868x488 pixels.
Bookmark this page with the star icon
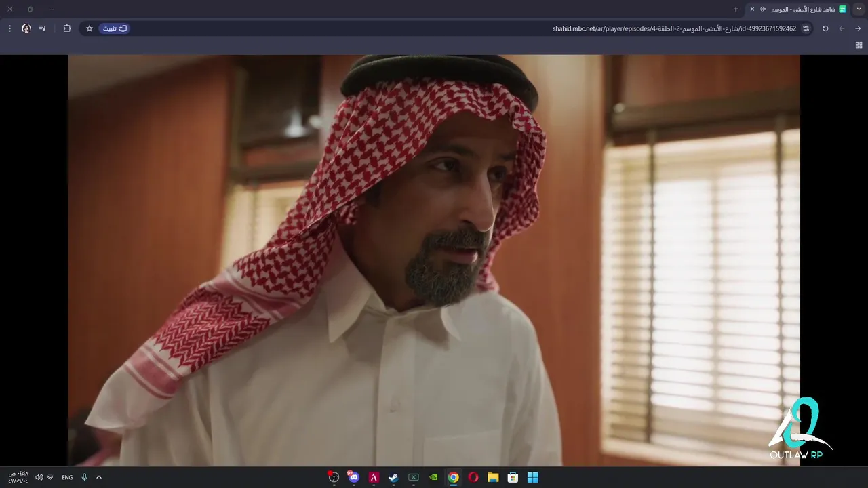point(90,28)
